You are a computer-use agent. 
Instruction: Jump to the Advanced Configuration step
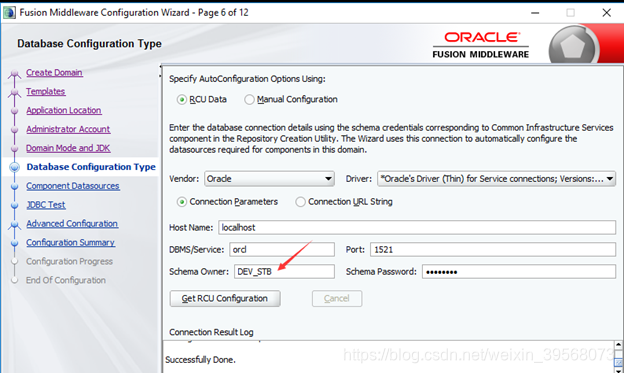click(72, 224)
